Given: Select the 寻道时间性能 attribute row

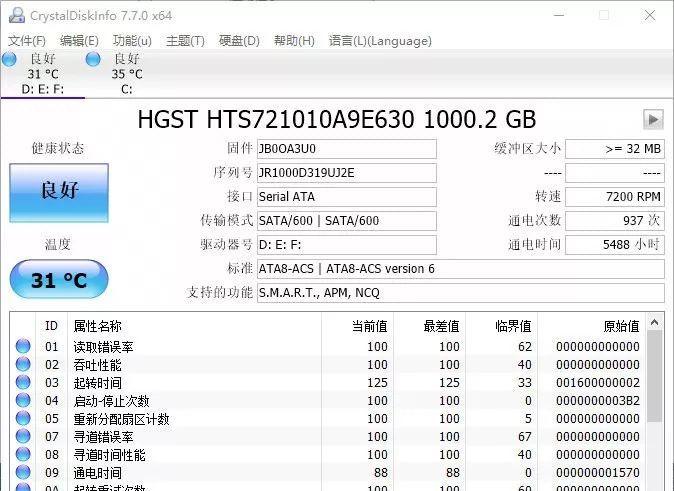Looking at the screenshot, I should coord(328,455).
